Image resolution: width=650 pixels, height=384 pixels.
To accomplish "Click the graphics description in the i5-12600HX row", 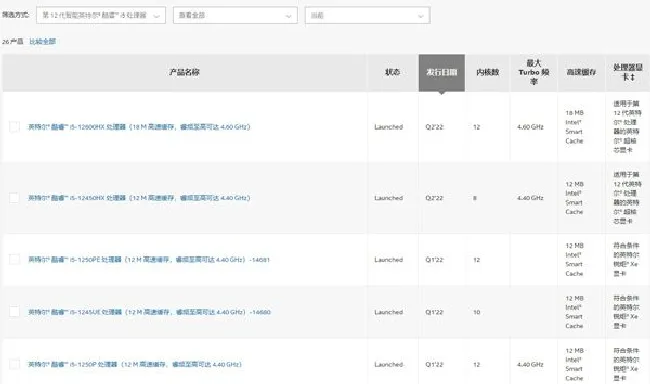I will click(x=627, y=127).
